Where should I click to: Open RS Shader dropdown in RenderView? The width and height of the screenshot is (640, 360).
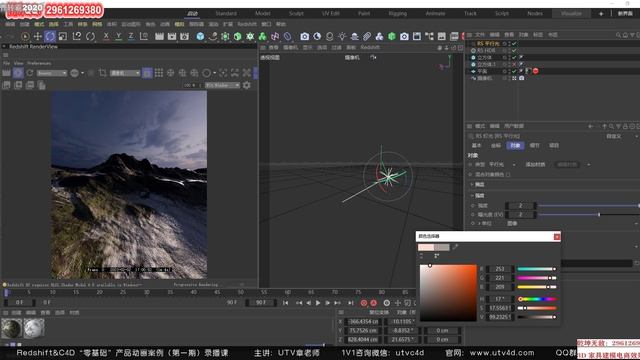pyautogui.click(x=222, y=85)
